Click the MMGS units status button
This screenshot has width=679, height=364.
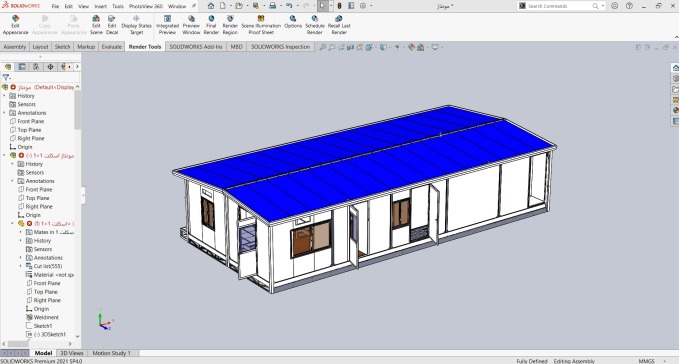click(647, 361)
